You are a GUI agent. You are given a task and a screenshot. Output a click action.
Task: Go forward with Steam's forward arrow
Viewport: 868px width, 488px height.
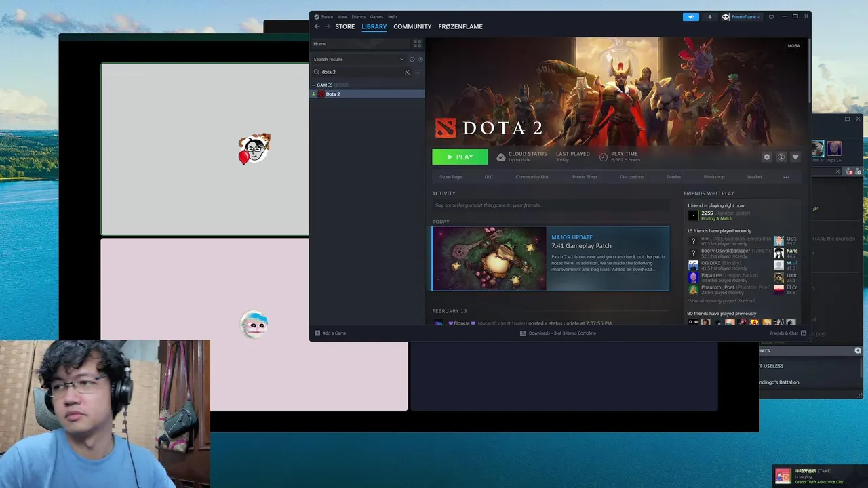(x=328, y=26)
